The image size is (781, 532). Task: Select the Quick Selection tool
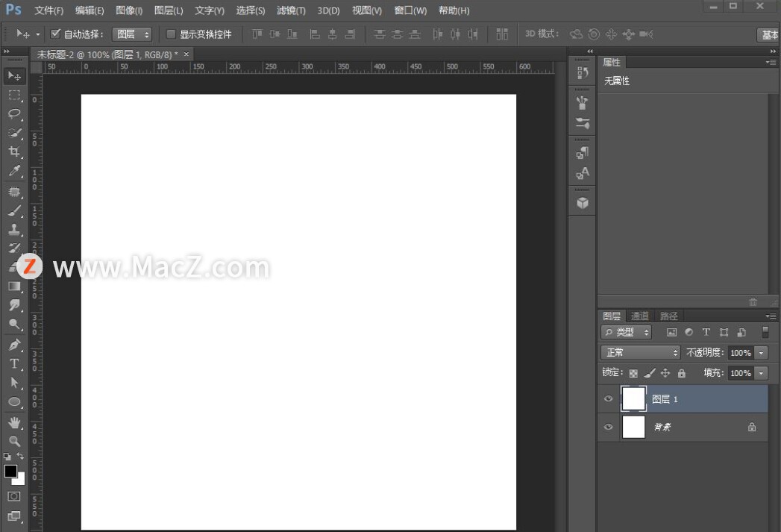pyautogui.click(x=14, y=133)
